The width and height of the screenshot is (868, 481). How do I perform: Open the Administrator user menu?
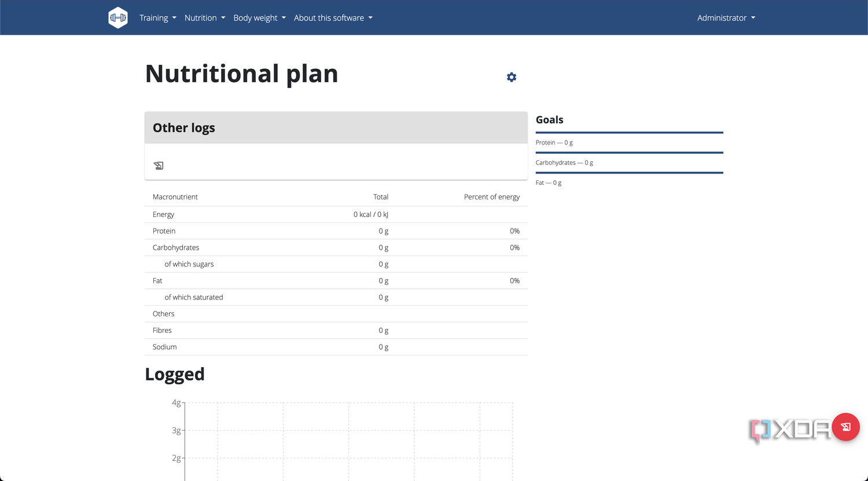(x=726, y=18)
